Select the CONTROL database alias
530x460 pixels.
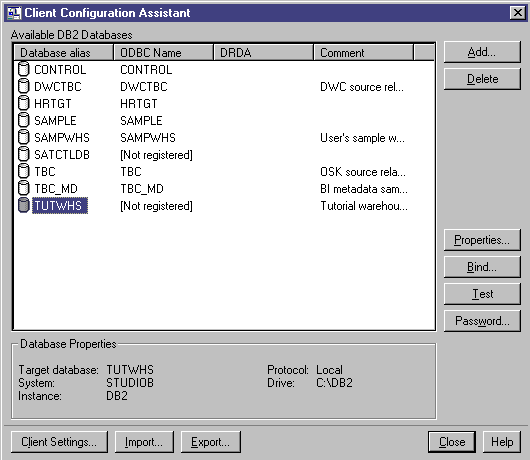click(x=60, y=70)
